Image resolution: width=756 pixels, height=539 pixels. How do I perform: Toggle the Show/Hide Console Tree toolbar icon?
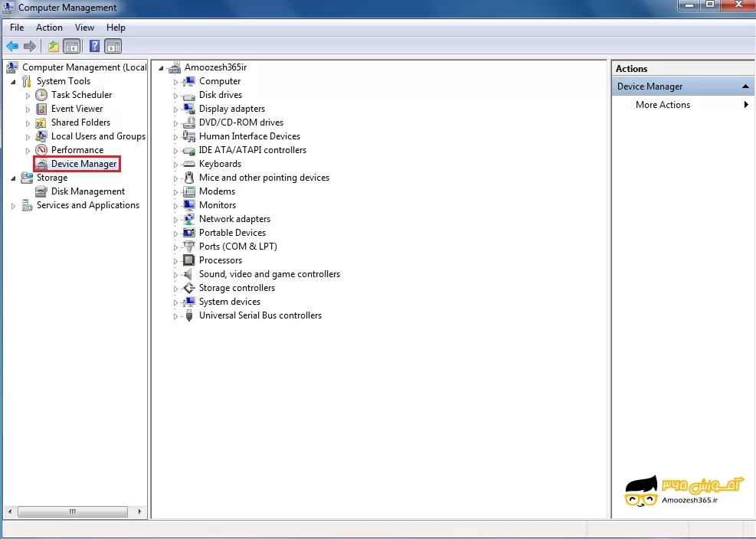coord(71,46)
